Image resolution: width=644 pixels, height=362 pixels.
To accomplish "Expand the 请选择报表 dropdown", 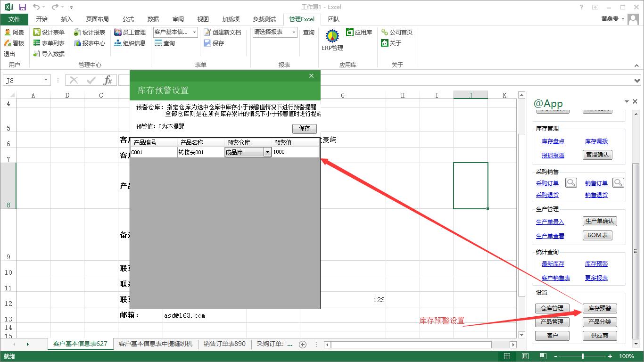I will tap(294, 32).
